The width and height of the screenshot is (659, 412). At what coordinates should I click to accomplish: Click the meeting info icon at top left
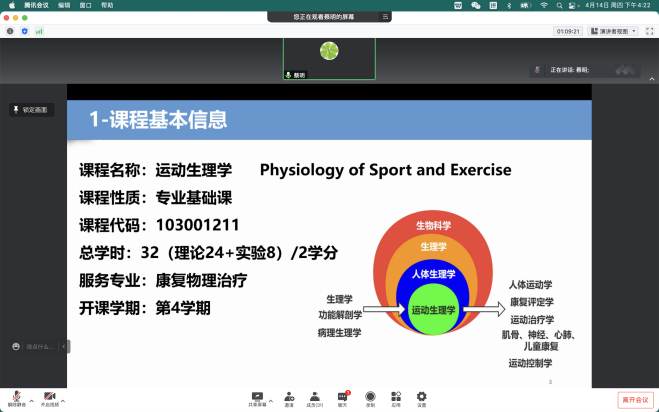point(10,31)
